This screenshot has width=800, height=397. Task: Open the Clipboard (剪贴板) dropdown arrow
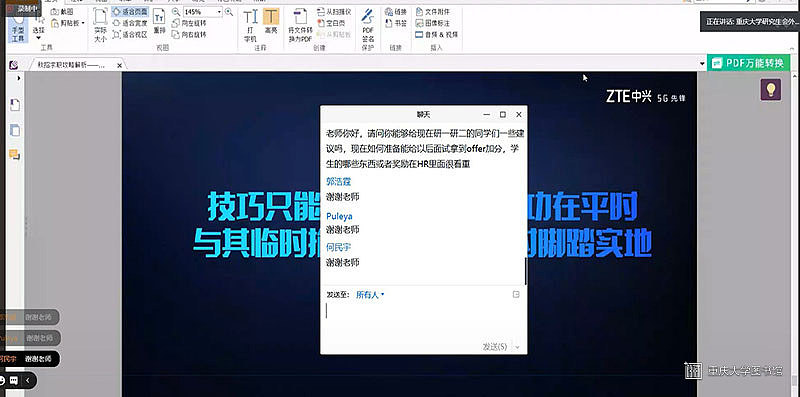(83, 23)
